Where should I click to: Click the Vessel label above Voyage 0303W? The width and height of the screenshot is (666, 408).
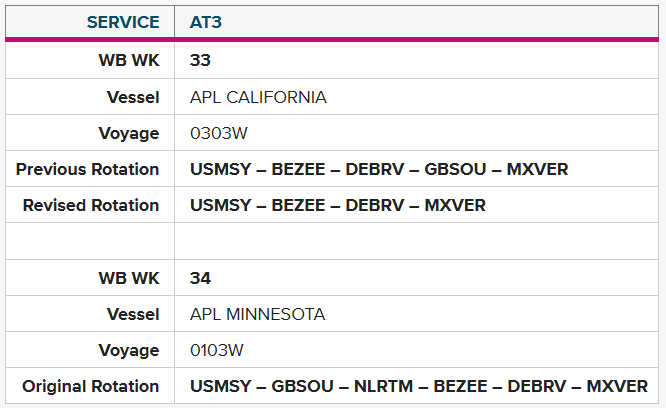click(133, 97)
